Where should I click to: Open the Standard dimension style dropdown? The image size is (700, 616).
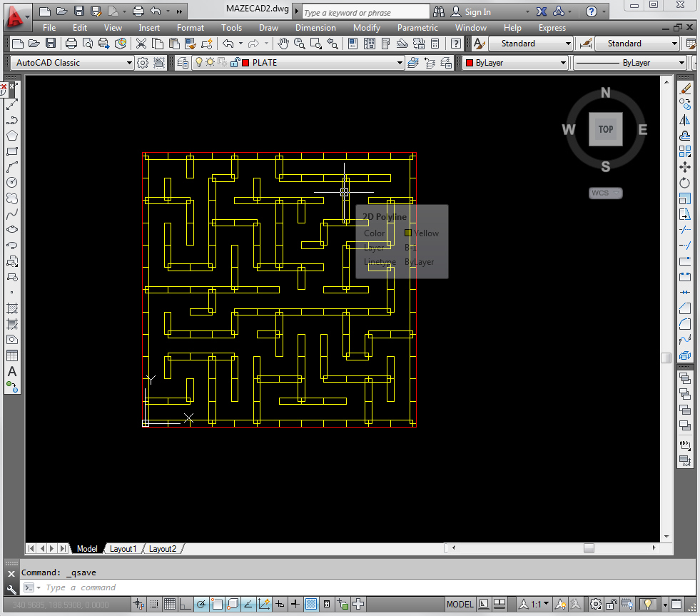[637, 44]
